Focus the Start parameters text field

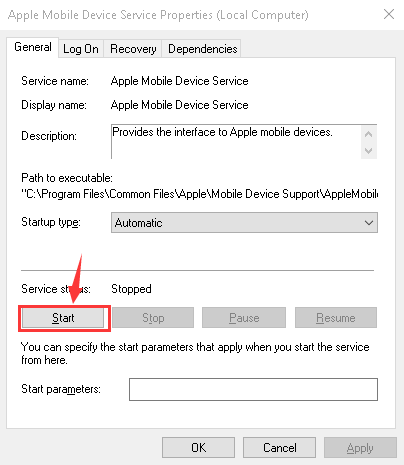click(x=253, y=389)
